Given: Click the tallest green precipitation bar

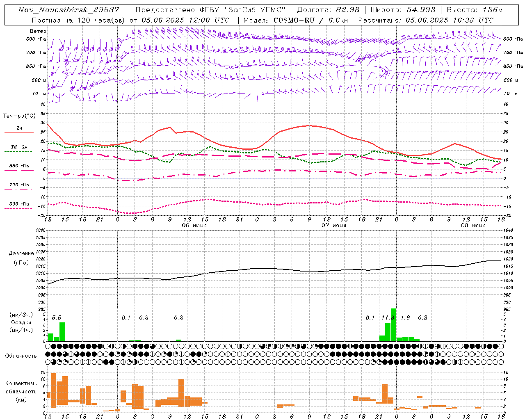Looking at the screenshot, I should pyautogui.click(x=393, y=325).
